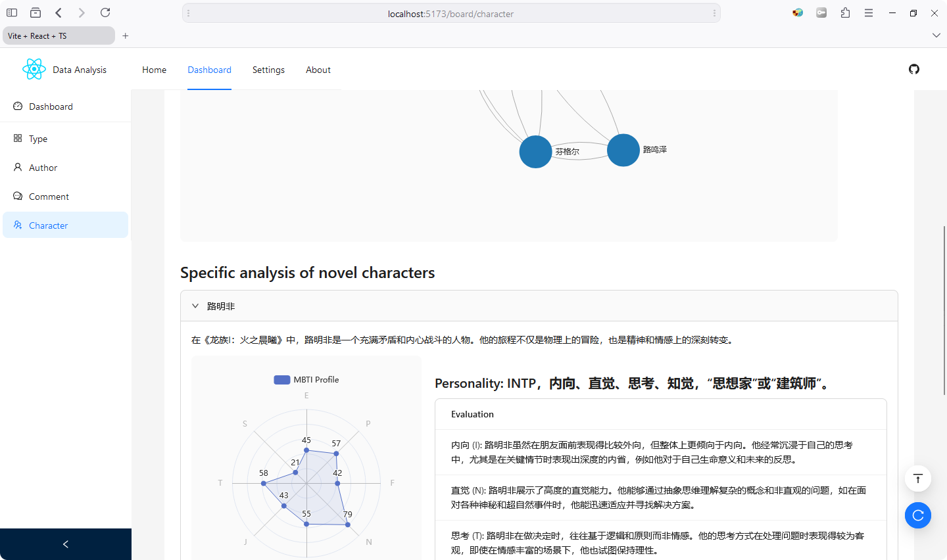Image resolution: width=947 pixels, height=560 pixels.
Task: Select Dashboard in the sidebar
Action: [x=66, y=106]
